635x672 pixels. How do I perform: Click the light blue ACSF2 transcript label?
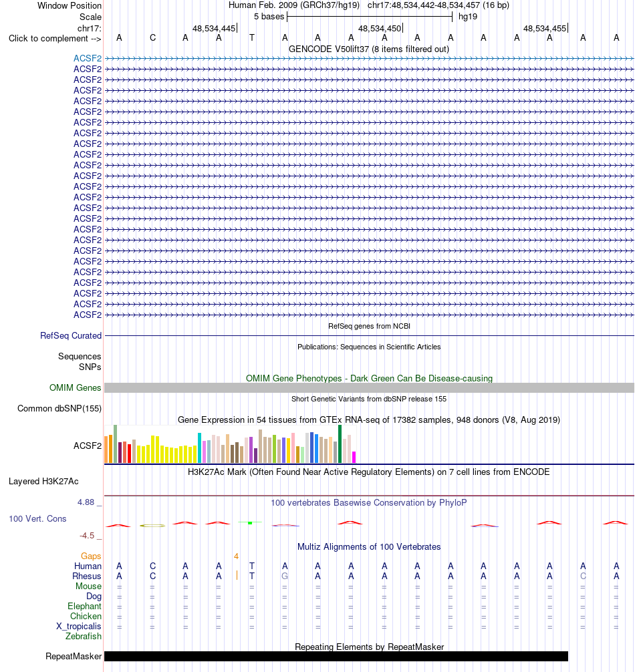[x=88, y=58]
